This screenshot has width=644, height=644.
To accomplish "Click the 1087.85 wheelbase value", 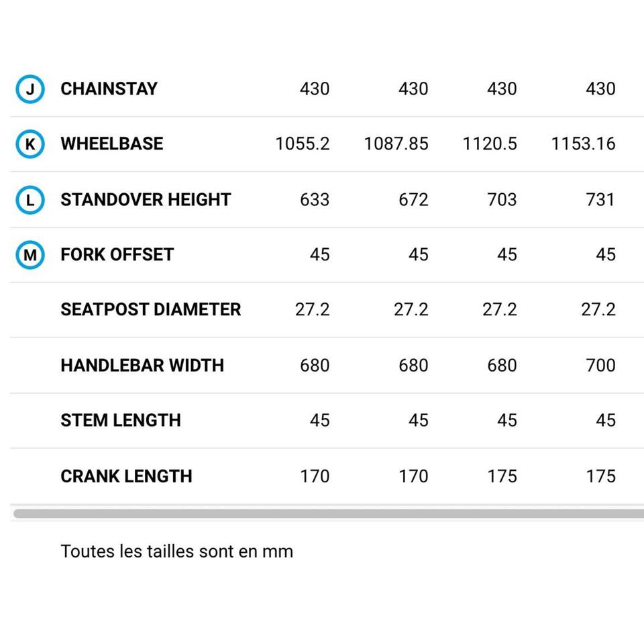I will (396, 144).
